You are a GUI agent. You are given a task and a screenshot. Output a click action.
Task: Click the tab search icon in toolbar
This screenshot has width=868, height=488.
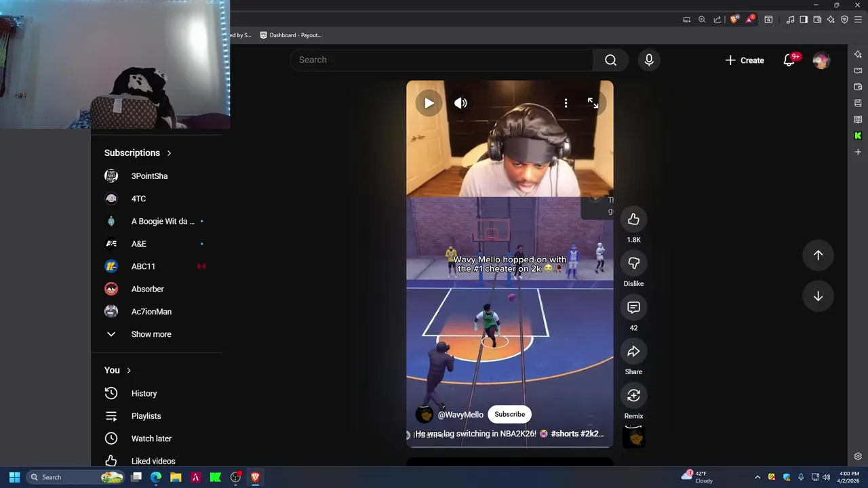(x=768, y=20)
